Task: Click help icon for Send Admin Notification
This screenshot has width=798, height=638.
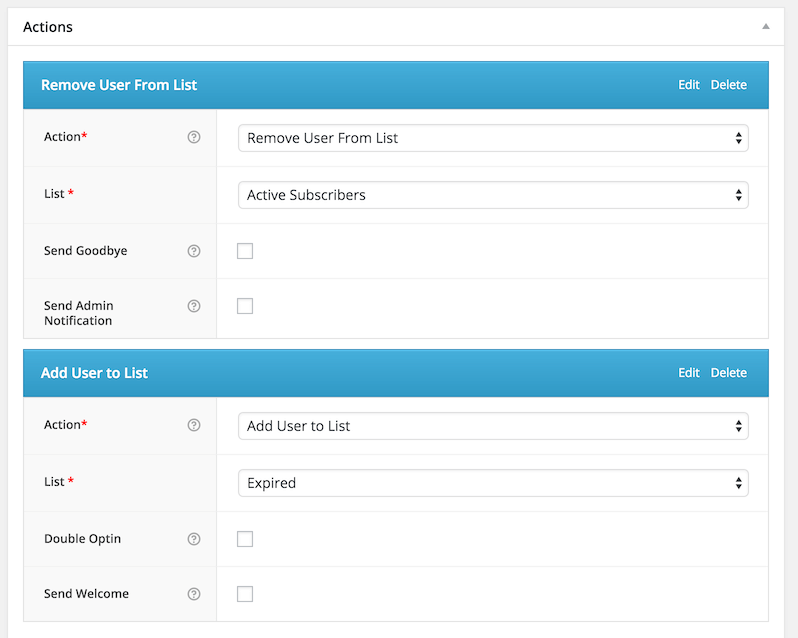Action: point(194,306)
